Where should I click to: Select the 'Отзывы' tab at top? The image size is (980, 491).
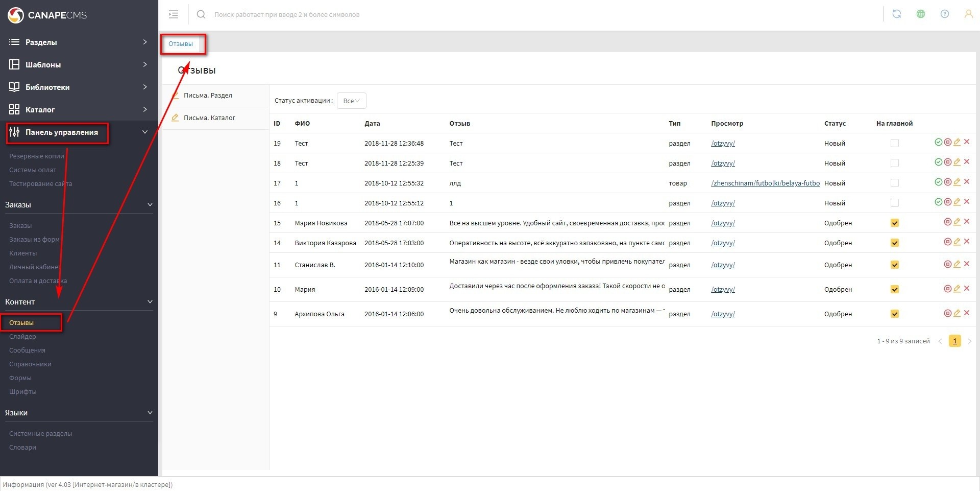click(181, 44)
